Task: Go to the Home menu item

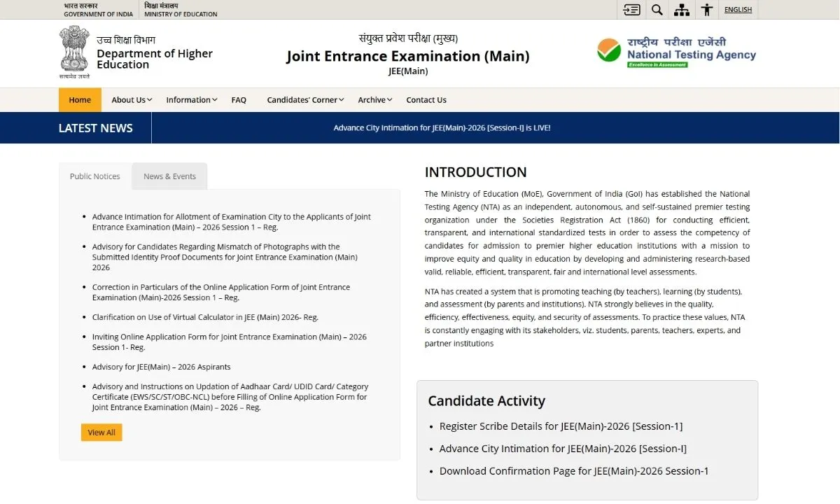Action: tap(80, 100)
